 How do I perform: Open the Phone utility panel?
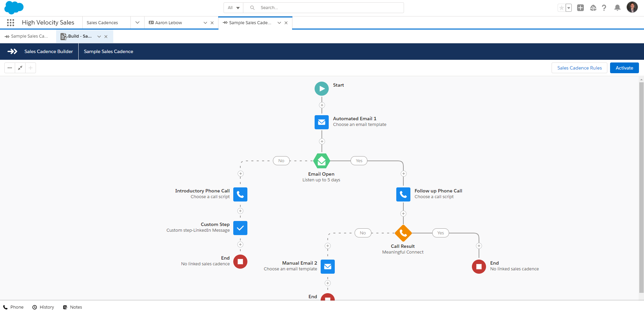[13, 307]
